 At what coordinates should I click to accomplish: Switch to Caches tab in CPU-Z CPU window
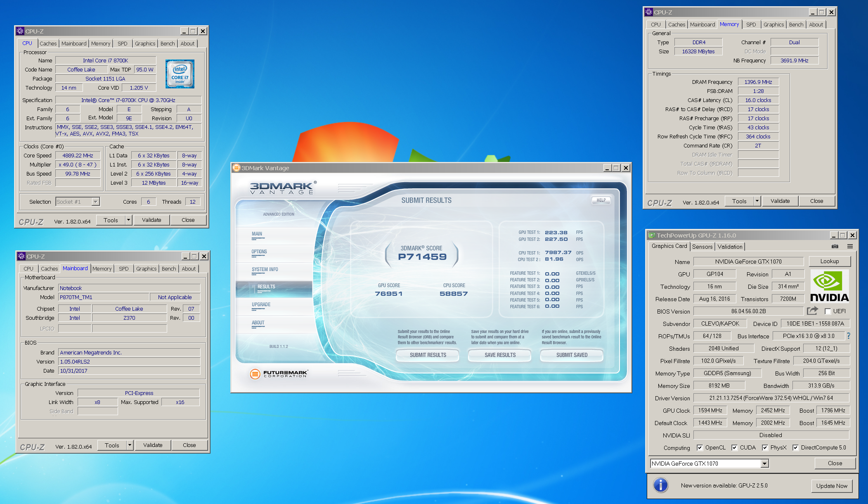point(48,43)
